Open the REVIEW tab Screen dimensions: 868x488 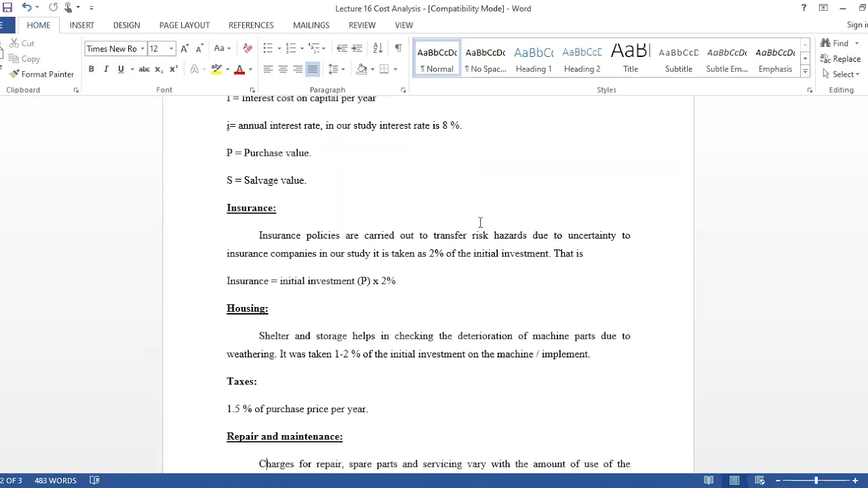[362, 25]
